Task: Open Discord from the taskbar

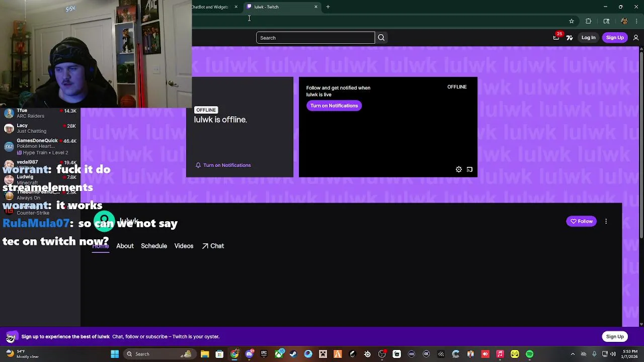Action: [249, 354]
